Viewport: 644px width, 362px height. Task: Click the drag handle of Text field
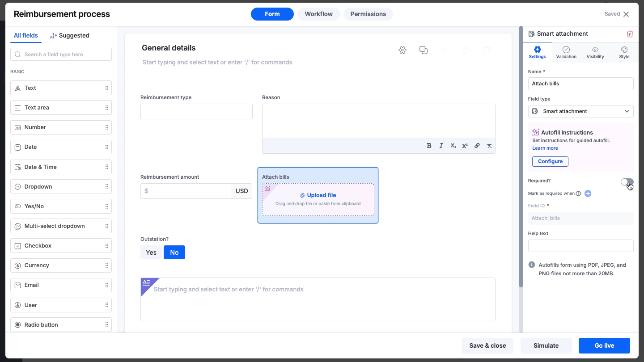point(107,88)
